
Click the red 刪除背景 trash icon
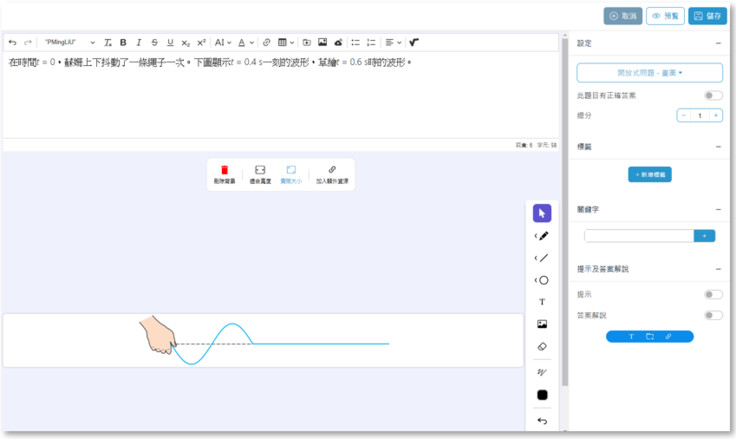(225, 171)
